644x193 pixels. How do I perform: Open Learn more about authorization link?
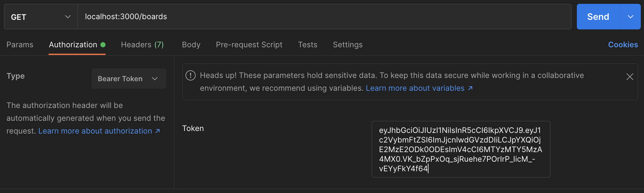click(95, 131)
